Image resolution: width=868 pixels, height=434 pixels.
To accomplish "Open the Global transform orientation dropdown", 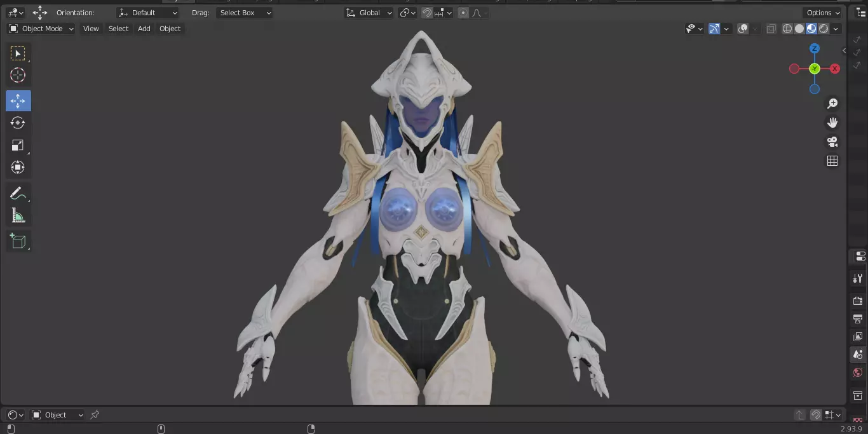I will point(369,13).
